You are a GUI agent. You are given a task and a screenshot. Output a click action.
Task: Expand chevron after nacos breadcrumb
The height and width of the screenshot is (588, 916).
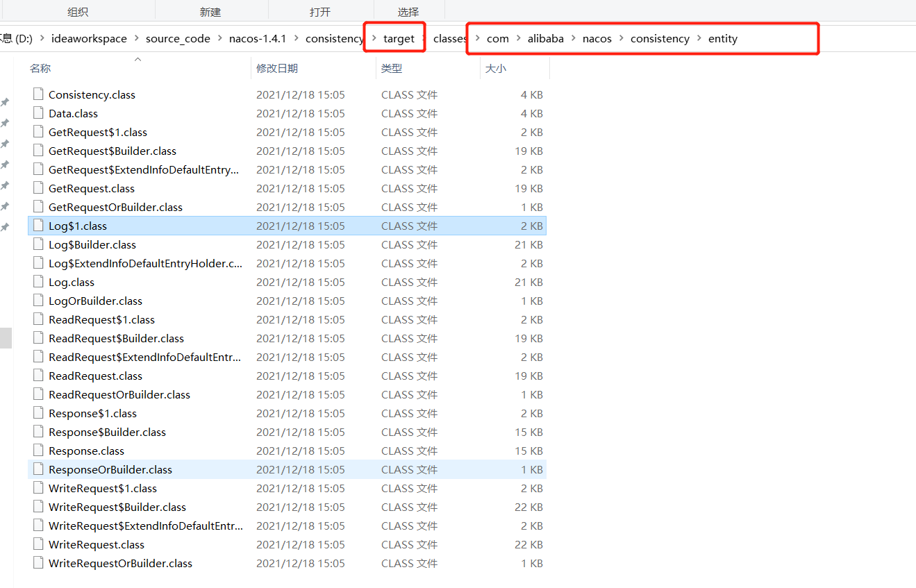[621, 39]
